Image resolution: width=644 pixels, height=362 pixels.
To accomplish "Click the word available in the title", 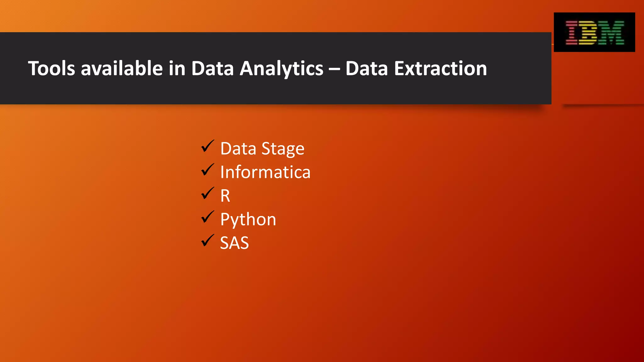I will [x=122, y=68].
